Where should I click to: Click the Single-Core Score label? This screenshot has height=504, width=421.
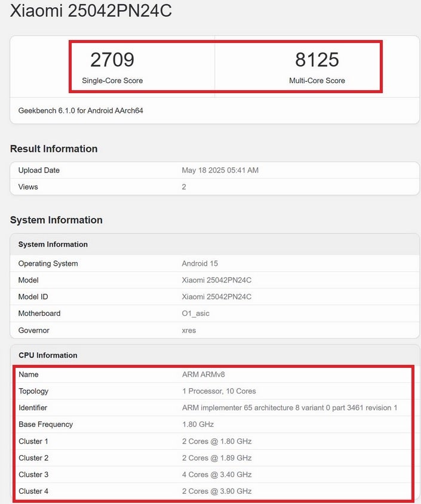pos(112,81)
